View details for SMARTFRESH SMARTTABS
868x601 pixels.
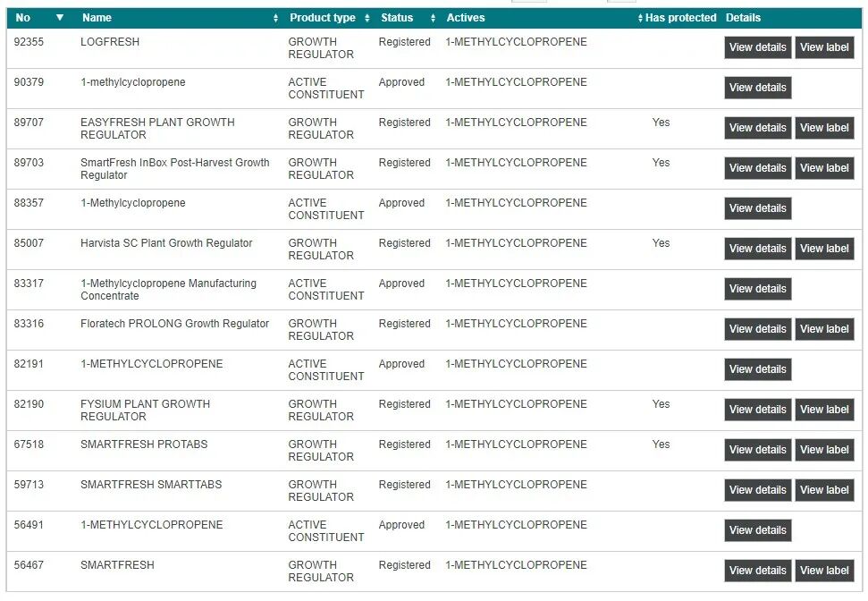pos(758,490)
